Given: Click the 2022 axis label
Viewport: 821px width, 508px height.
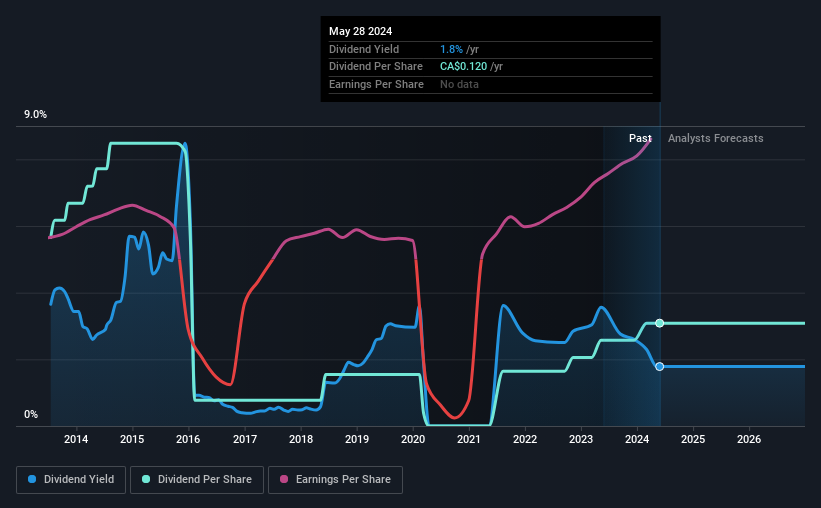Looking at the screenshot, I should pyautogui.click(x=525, y=439).
